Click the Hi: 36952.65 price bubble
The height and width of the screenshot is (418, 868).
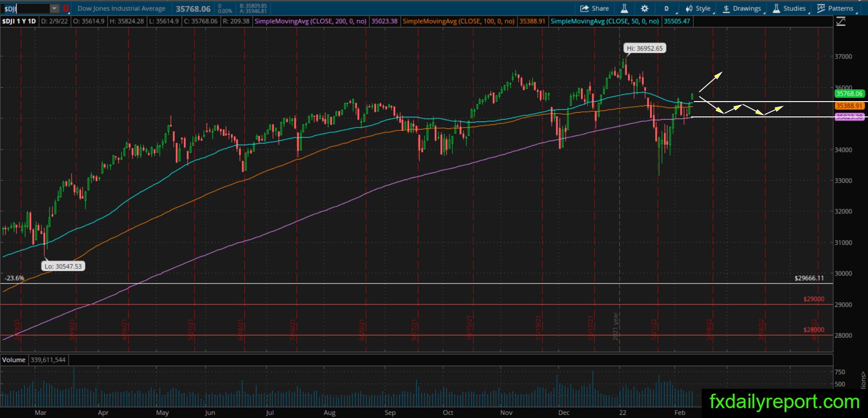[645, 48]
